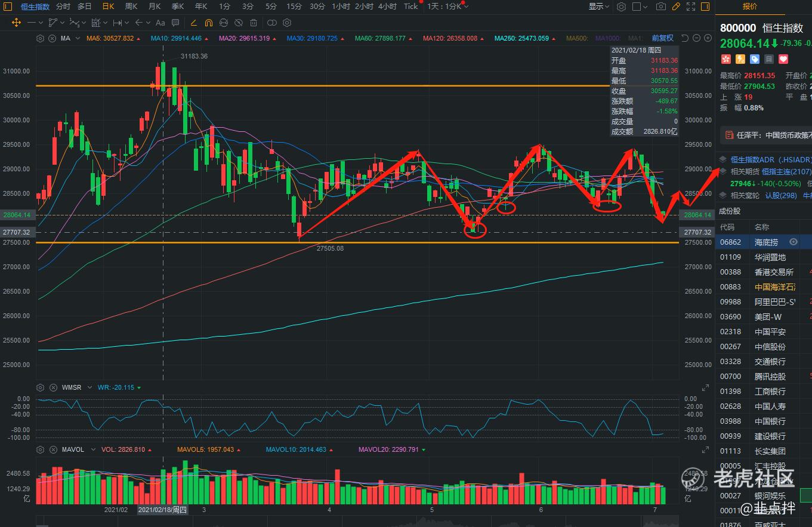Expand the MAVOL sub-chart panel
This screenshot has width=812, height=527.
point(706,449)
